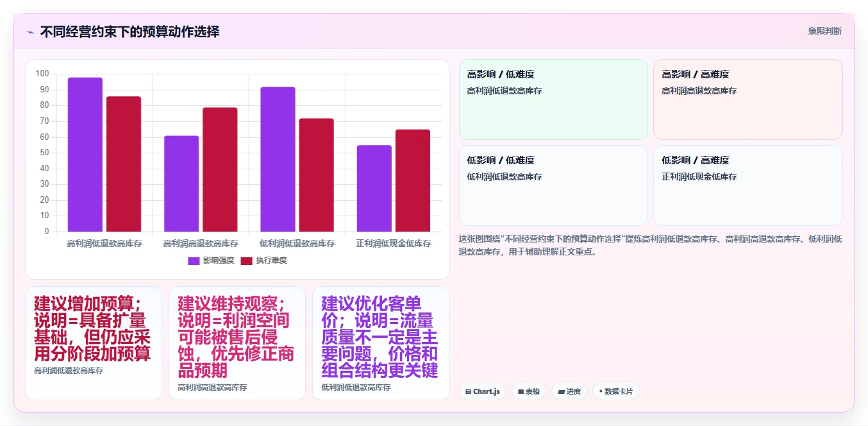Click the red bar for 高利润高退款高库存
This screenshot has height=426, width=868.
[220, 169]
